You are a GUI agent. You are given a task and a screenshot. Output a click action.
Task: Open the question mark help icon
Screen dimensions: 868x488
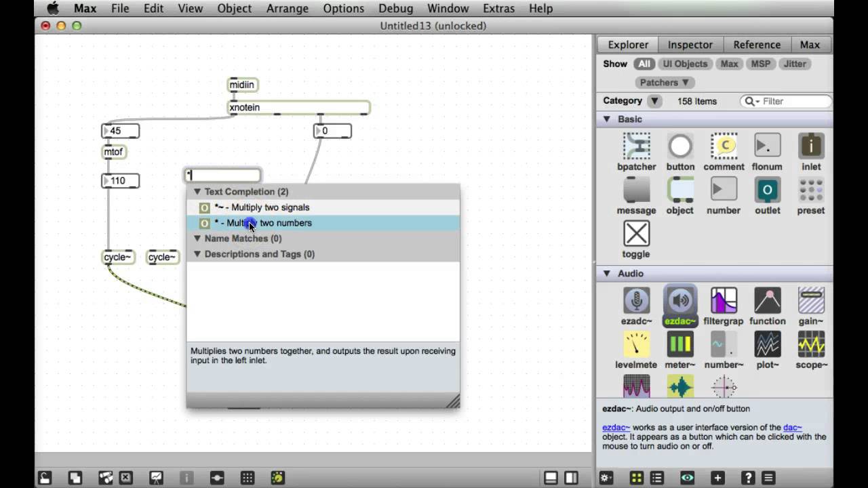click(748, 478)
